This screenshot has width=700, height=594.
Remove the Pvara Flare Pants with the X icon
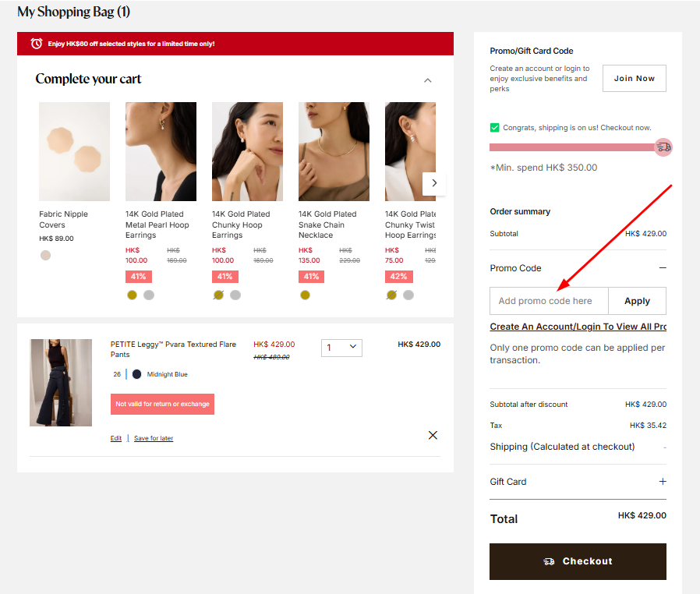click(433, 435)
